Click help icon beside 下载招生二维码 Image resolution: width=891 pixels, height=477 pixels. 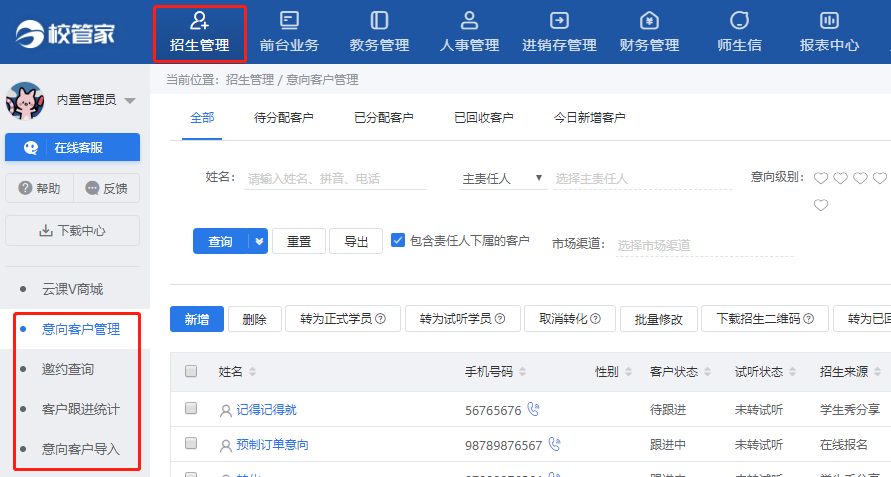[x=809, y=319]
